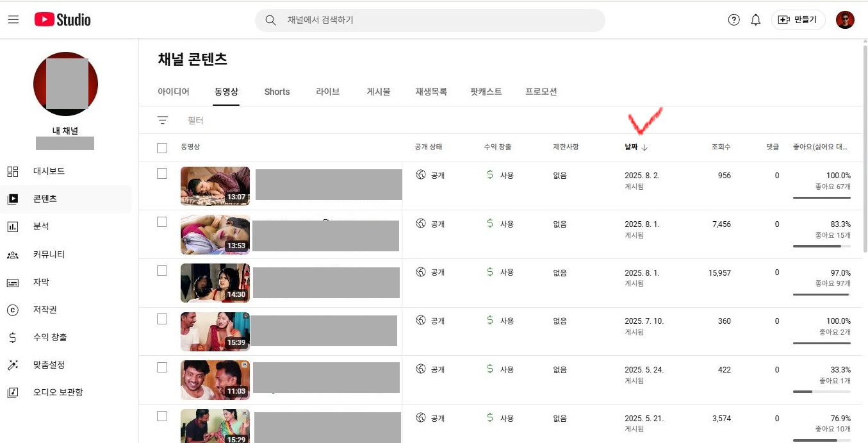Tick the select-all videos checkbox in header
Viewport: 868px width, 443px height.
pyautogui.click(x=162, y=148)
